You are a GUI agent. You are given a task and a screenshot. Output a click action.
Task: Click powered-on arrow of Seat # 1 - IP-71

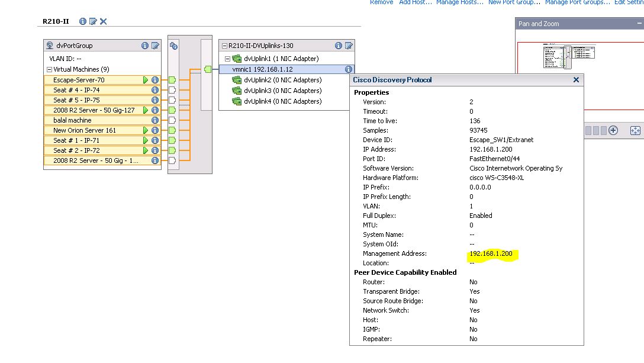[x=146, y=140]
